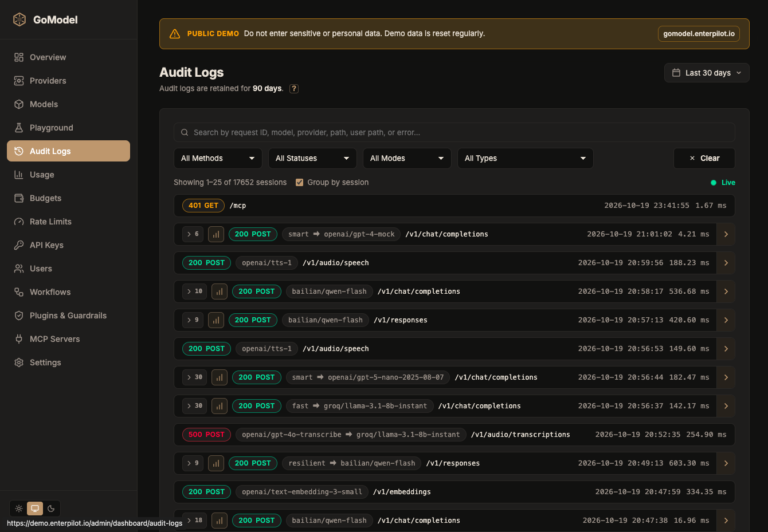
Task: Switch to dark theme moon icon
Action: (x=51, y=509)
